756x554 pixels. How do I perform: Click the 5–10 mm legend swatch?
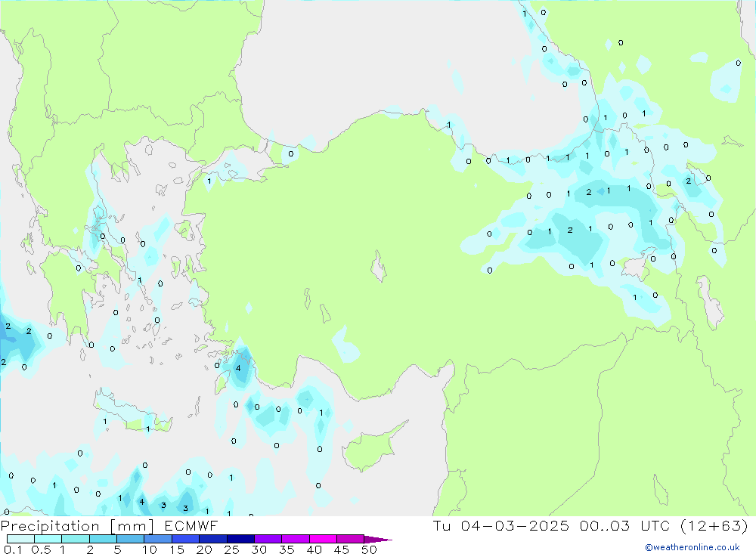(130, 539)
